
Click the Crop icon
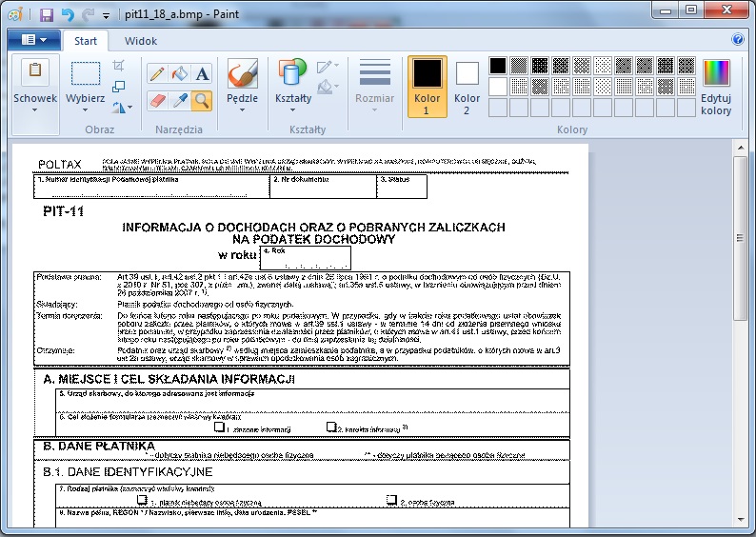(118, 65)
